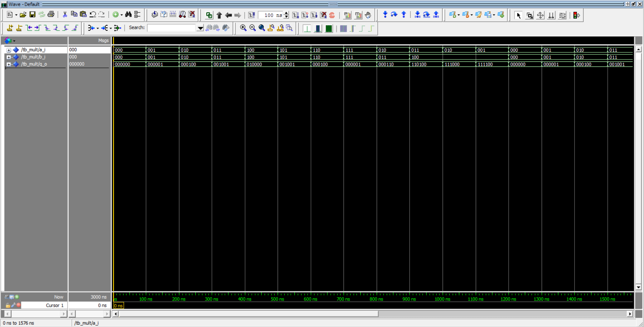Stop the simulation with the red stop icon

pyautogui.click(x=332, y=15)
